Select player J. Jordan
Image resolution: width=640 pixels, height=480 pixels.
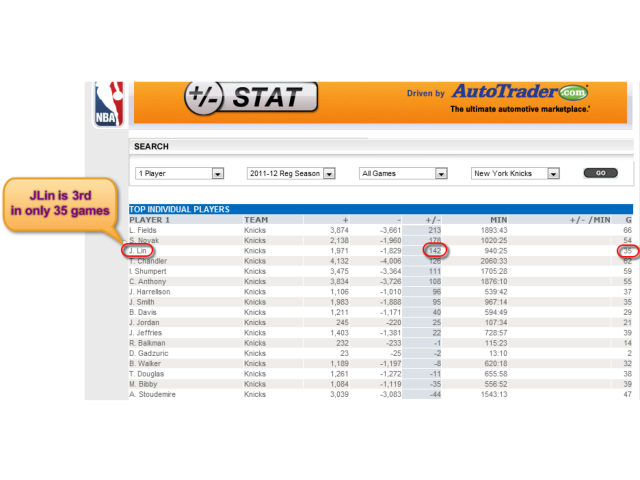[x=144, y=322]
